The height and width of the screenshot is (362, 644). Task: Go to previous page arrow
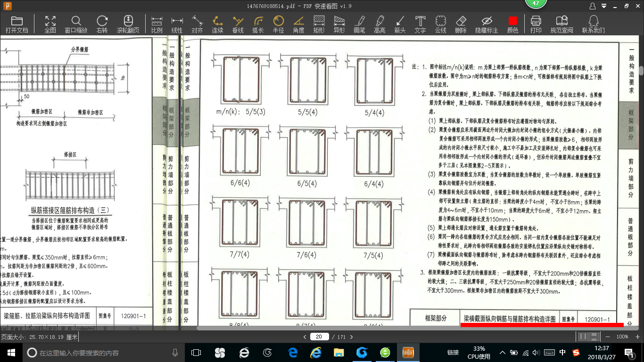pos(305,337)
